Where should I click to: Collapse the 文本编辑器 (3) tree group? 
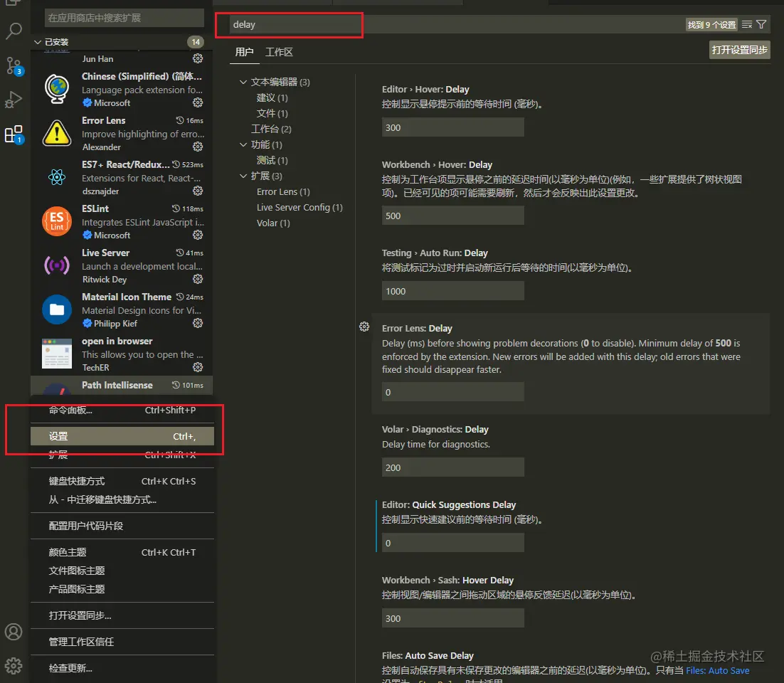pyautogui.click(x=275, y=82)
